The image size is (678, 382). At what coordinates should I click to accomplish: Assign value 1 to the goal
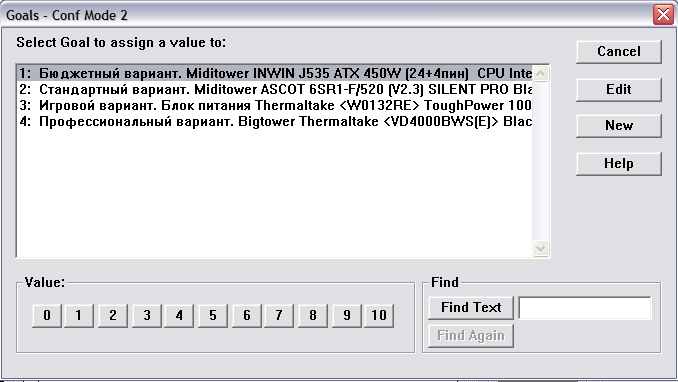[79, 315]
